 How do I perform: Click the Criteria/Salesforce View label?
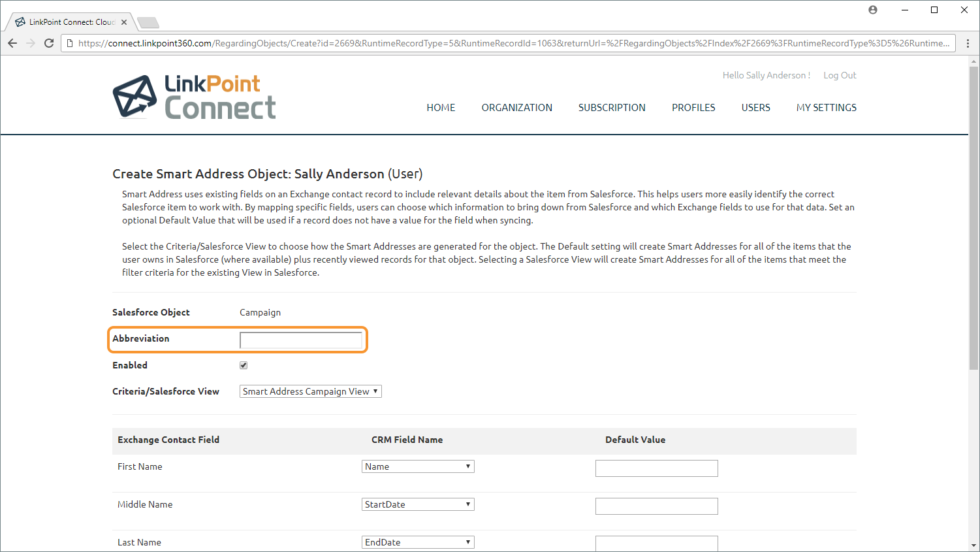click(166, 391)
